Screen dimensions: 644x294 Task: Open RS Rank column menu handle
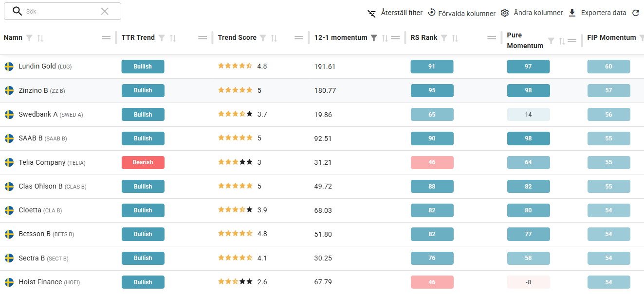[x=492, y=37]
